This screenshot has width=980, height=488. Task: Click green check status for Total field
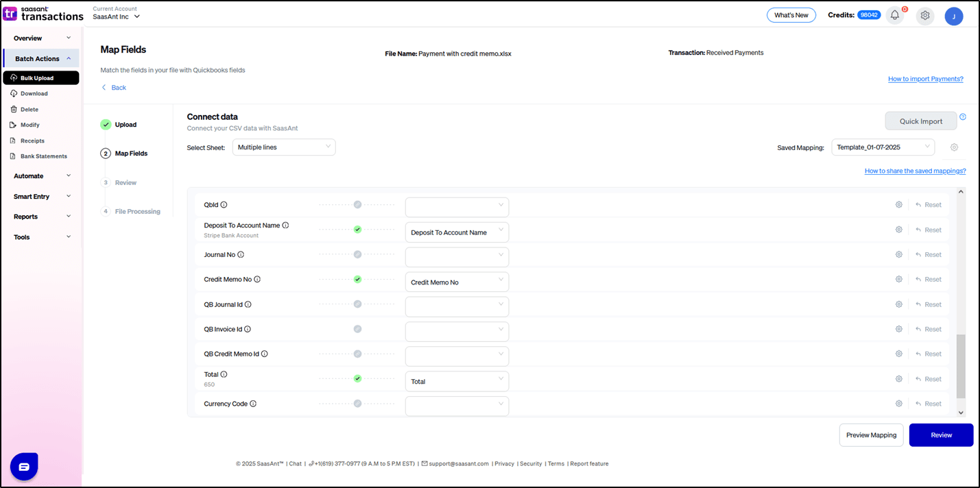(357, 378)
